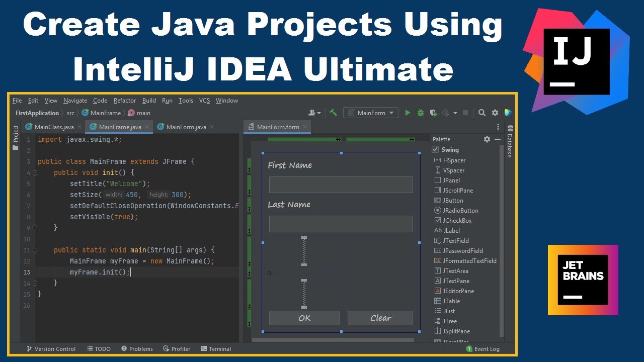Select the Clear button in form designer
The image size is (644, 362).
(380, 318)
